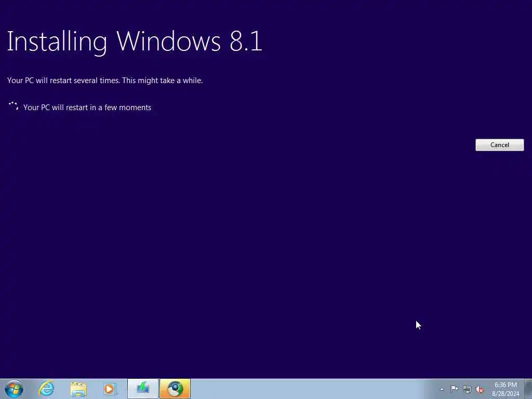Switch to the Windows setup taskbar item
Viewport: 532px width, 399px height.
143,389
